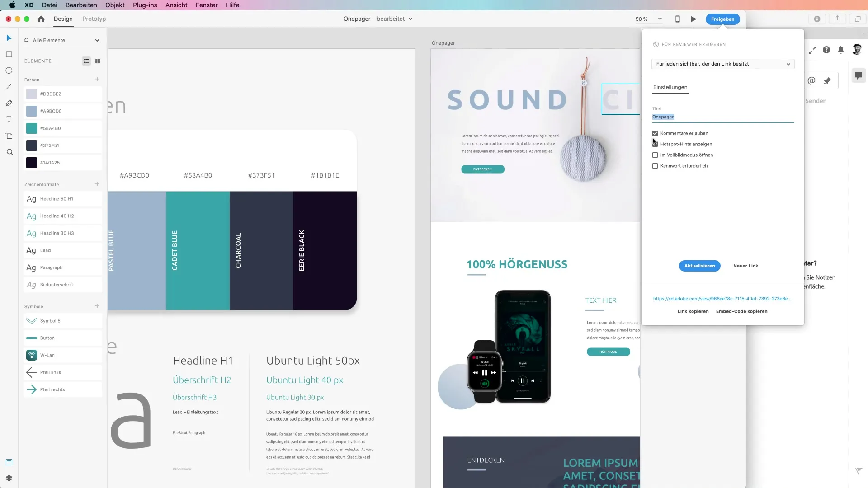Viewport: 868px width, 488px height.
Task: Click the Titel input field
Action: pos(723,117)
